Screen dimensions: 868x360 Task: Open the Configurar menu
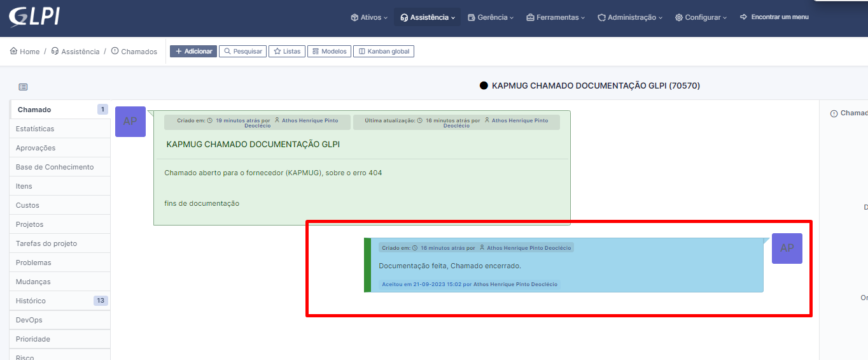pyautogui.click(x=701, y=17)
